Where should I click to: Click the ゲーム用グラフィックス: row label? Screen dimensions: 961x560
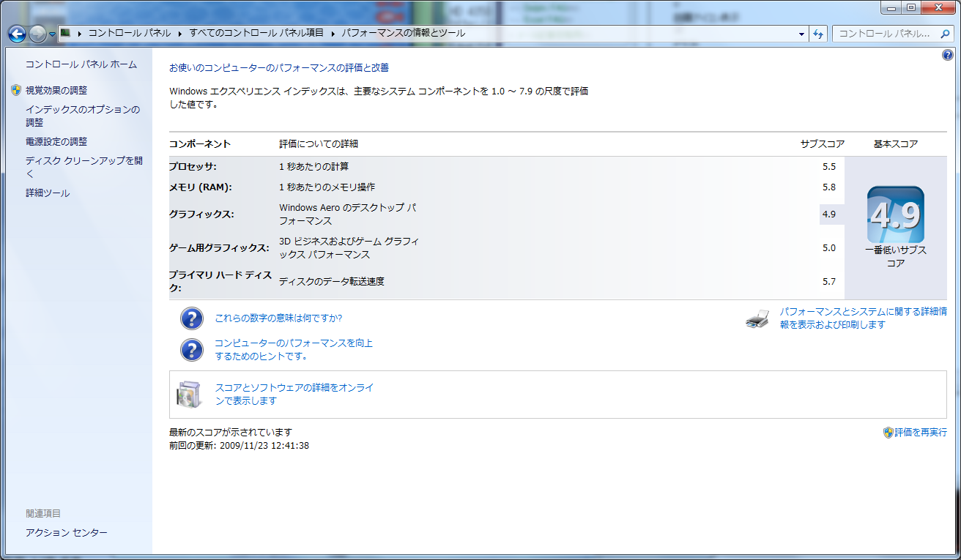click(219, 248)
